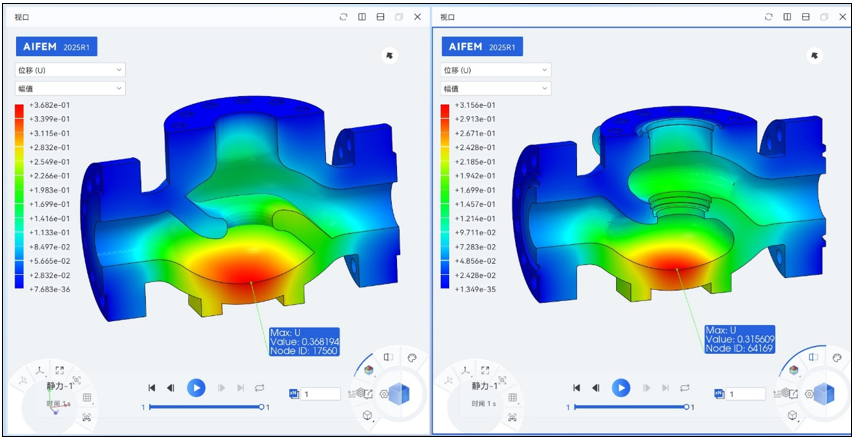857x442 pixels.
Task: Toggle the section view icon in left viewport
Action: pyautogui.click(x=388, y=357)
